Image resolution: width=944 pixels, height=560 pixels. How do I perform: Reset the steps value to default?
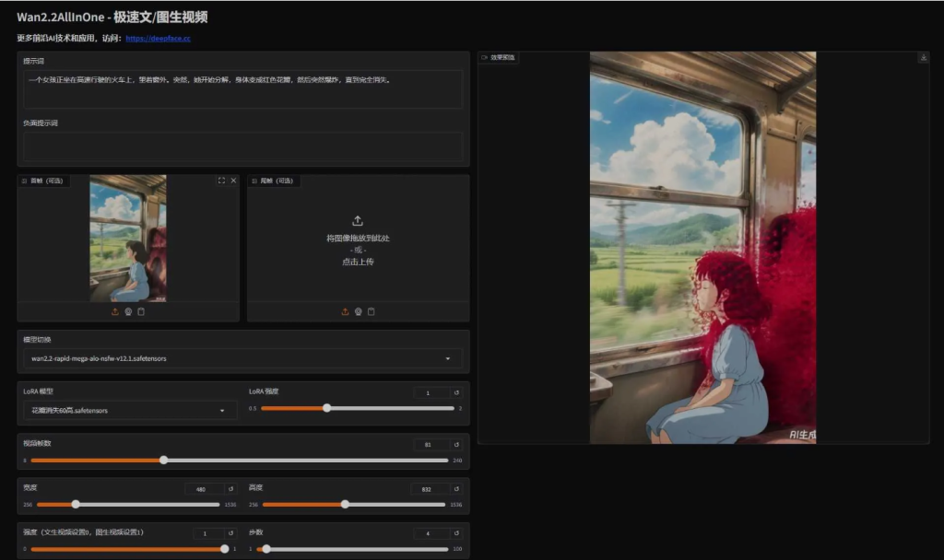[455, 533]
